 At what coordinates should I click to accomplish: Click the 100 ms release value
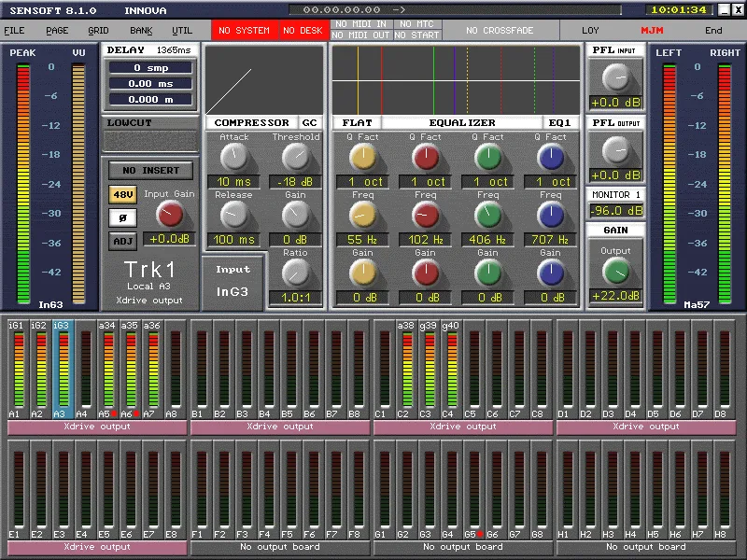233,240
